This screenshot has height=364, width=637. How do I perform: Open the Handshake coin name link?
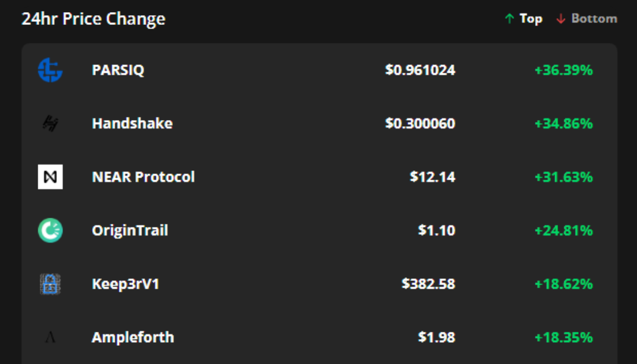132,124
